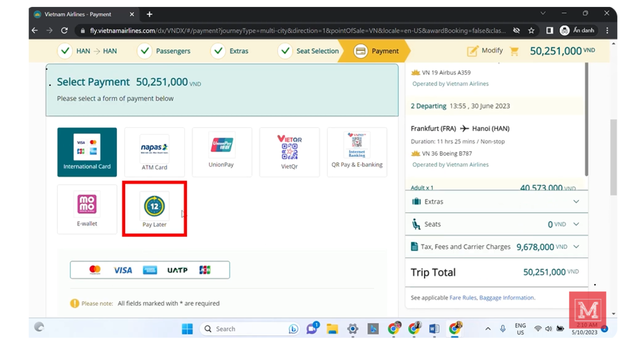Click the page vertical scrollbar
This screenshot has height=338, width=644.
(x=613, y=157)
